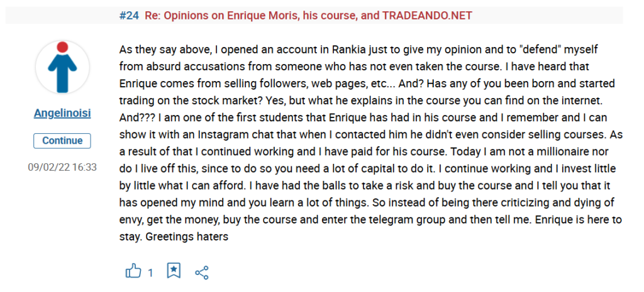Click the closing phrase Greetings haters

pos(187,237)
